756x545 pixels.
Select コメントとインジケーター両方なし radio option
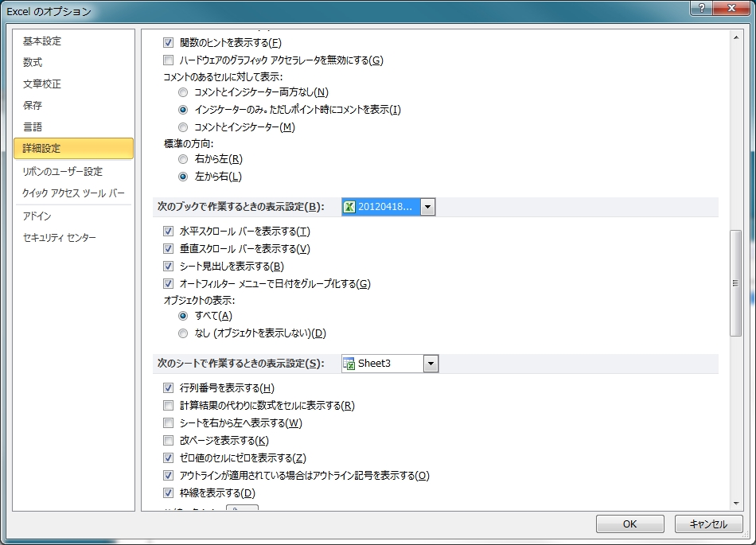point(183,92)
